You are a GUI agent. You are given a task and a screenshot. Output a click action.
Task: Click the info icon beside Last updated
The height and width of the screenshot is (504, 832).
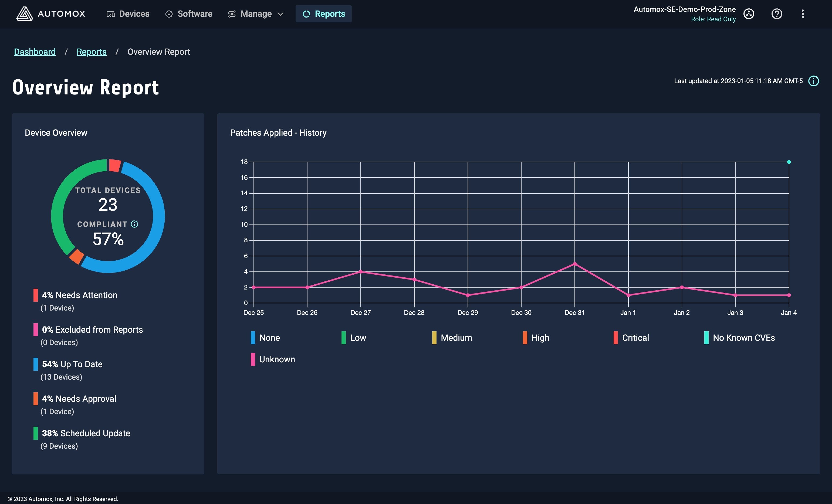pyautogui.click(x=813, y=81)
